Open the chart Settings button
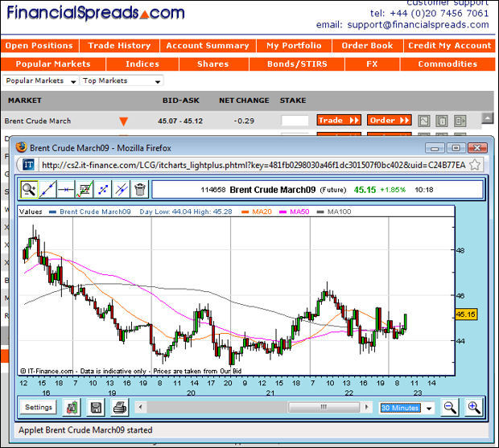The image size is (499, 448). [39, 407]
